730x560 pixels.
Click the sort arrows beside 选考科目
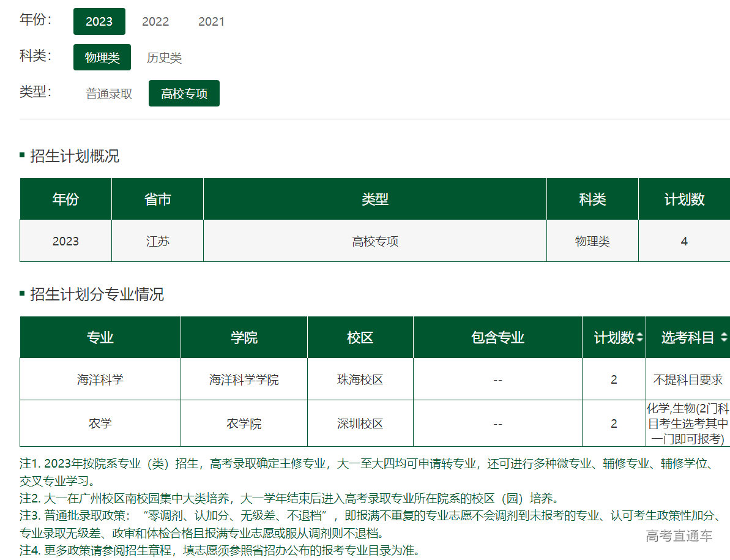tap(724, 337)
